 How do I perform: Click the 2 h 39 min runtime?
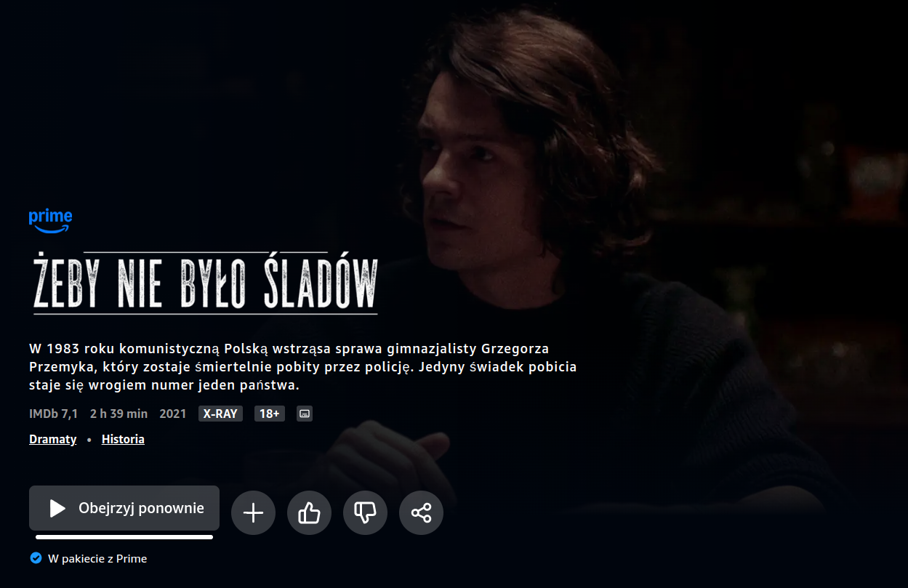(x=118, y=414)
